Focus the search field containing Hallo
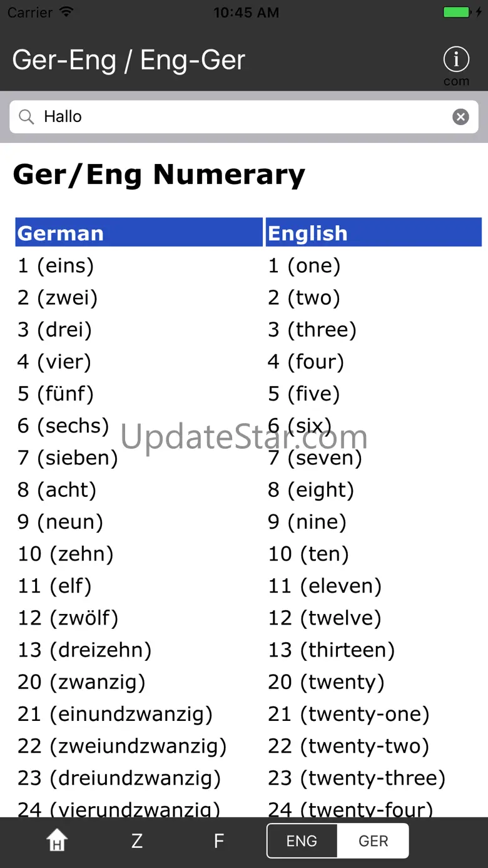The height and width of the screenshot is (868, 488). 244,117
